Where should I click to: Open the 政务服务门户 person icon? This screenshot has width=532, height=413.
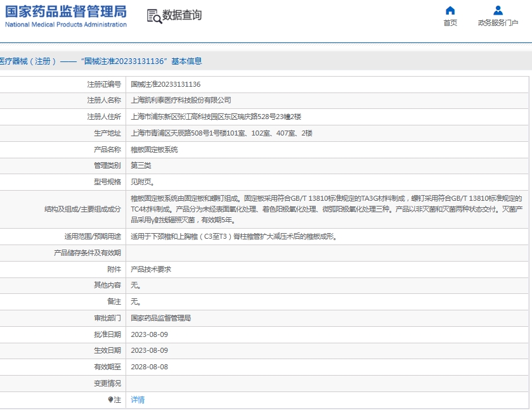coord(498,11)
